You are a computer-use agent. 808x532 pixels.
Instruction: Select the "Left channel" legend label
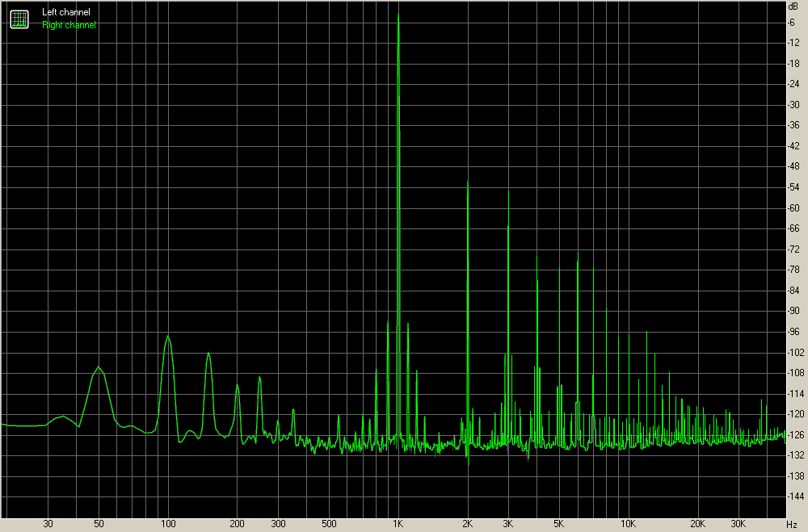[66, 12]
